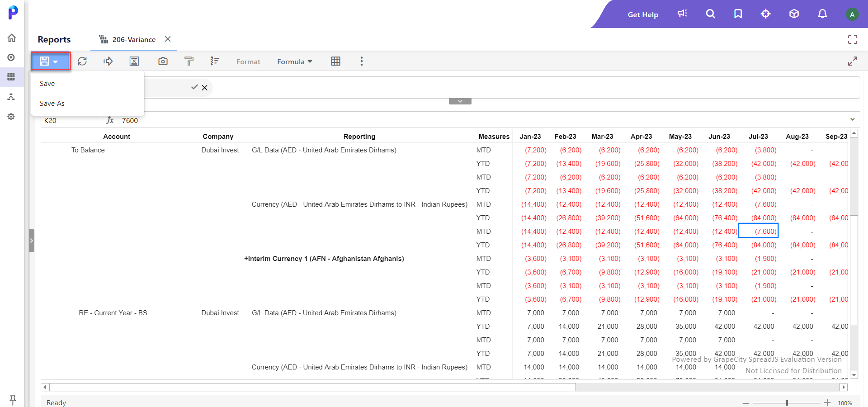Select the Measures column header
Viewport: 868px width, 407px height.
(494, 137)
